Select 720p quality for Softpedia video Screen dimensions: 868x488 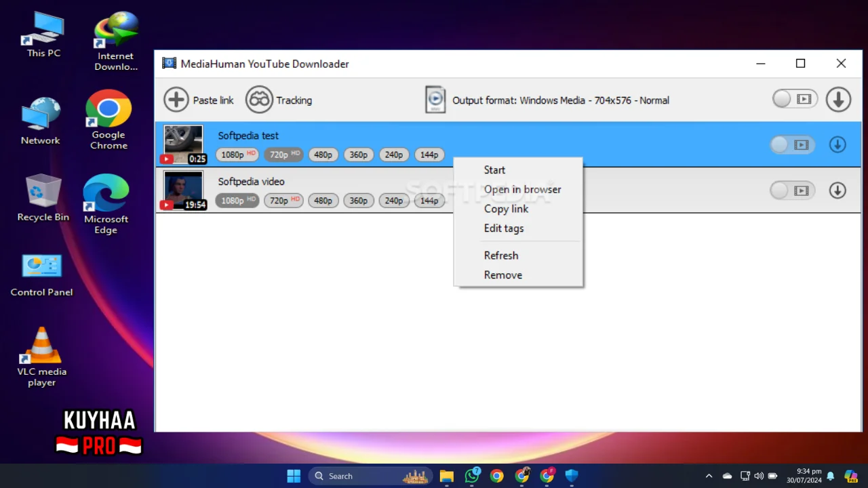pos(283,201)
